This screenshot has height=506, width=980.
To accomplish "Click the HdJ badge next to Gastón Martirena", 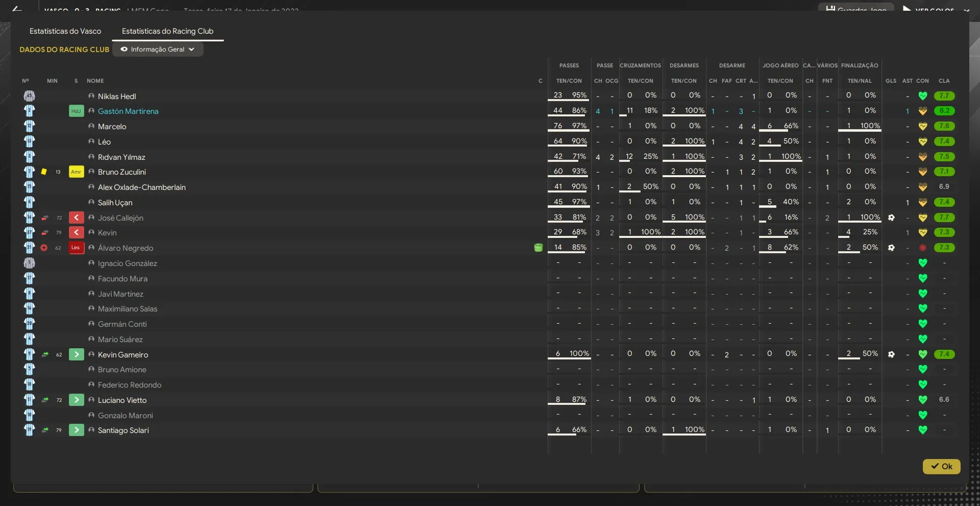I will pyautogui.click(x=76, y=111).
